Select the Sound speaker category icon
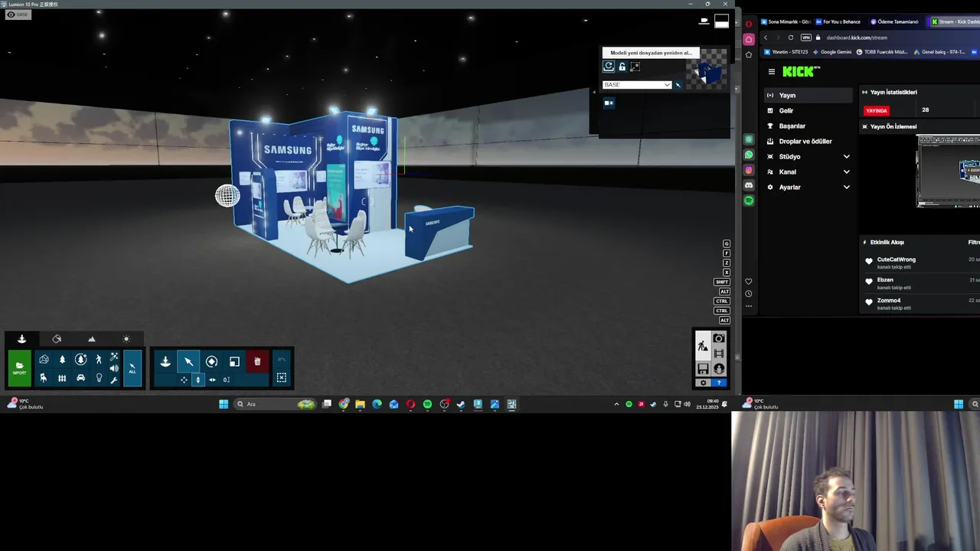 (x=114, y=368)
